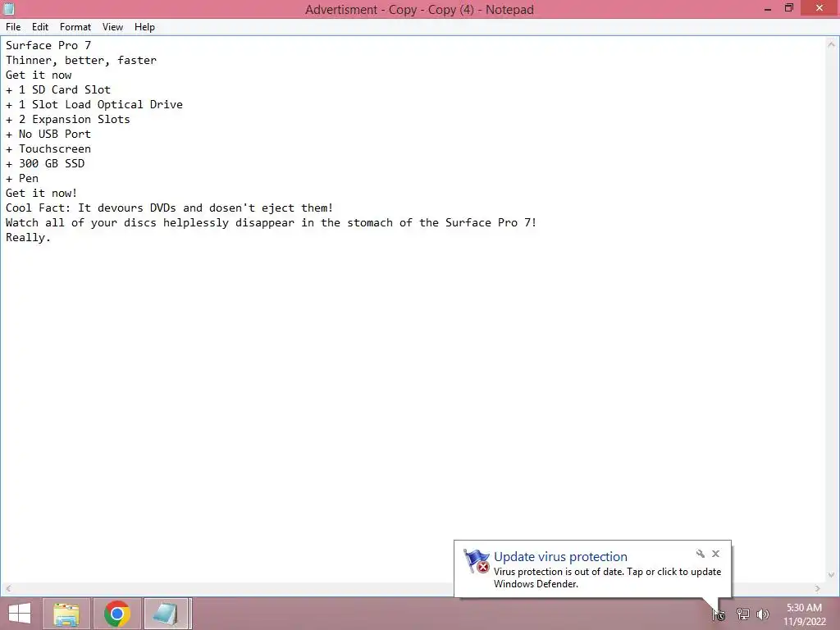840x630 pixels.
Task: Select the Notepad taskbar icon
Action: tap(167, 614)
